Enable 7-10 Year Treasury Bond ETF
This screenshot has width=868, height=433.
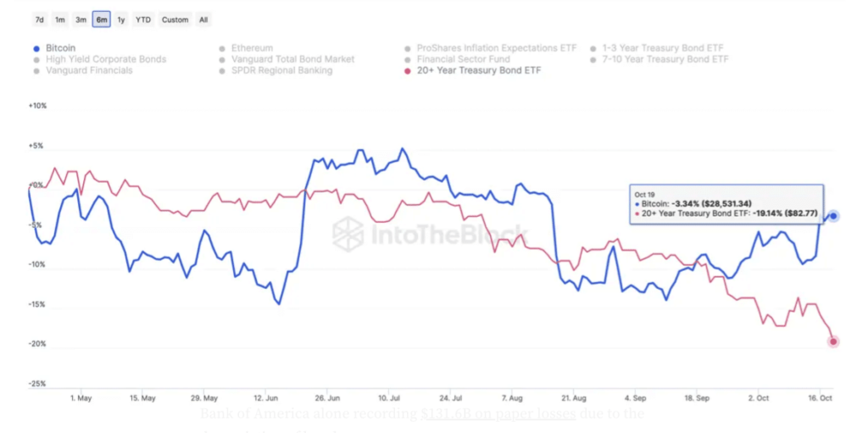pos(665,59)
